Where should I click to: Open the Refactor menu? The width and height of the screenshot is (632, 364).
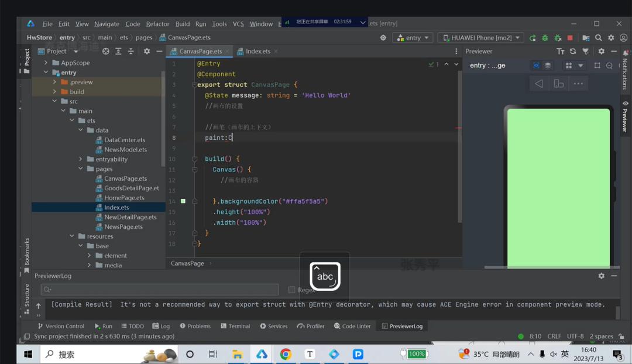click(157, 24)
